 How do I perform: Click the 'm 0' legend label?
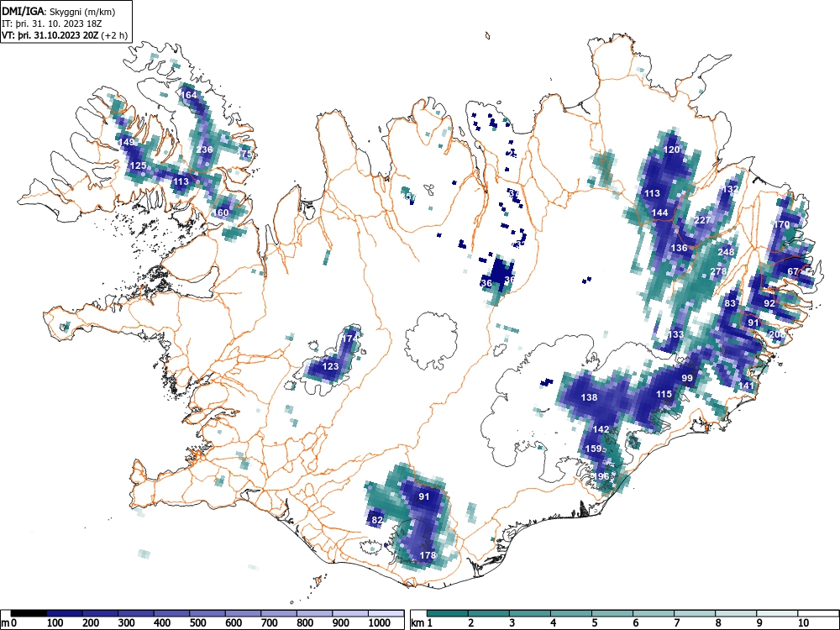[x=9, y=623]
